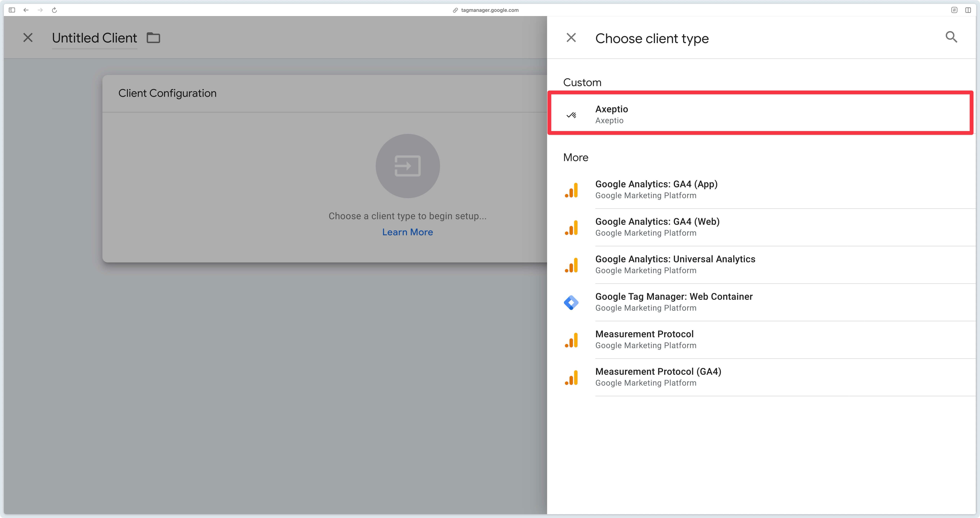Select Google Analytics GA4 App client
The height and width of the screenshot is (518, 980).
tap(657, 190)
